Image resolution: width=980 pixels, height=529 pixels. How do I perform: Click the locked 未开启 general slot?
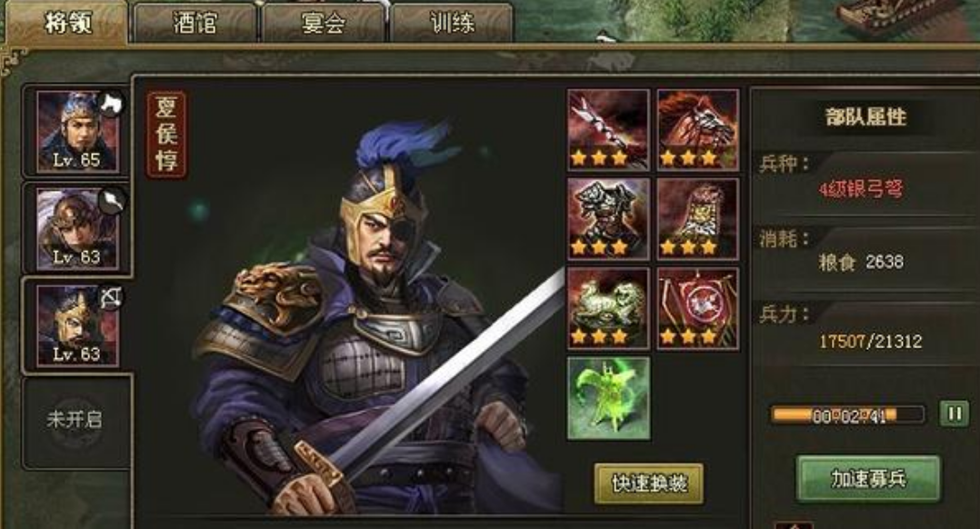pos(75,421)
